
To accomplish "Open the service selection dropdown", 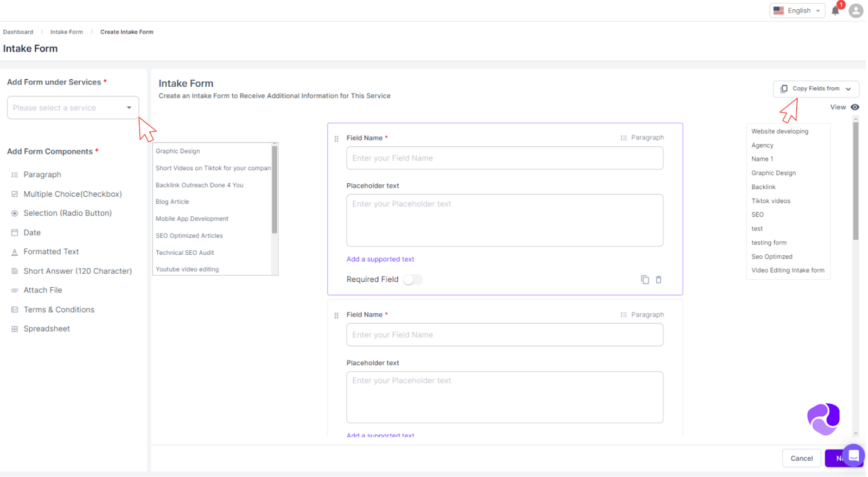I will [73, 108].
